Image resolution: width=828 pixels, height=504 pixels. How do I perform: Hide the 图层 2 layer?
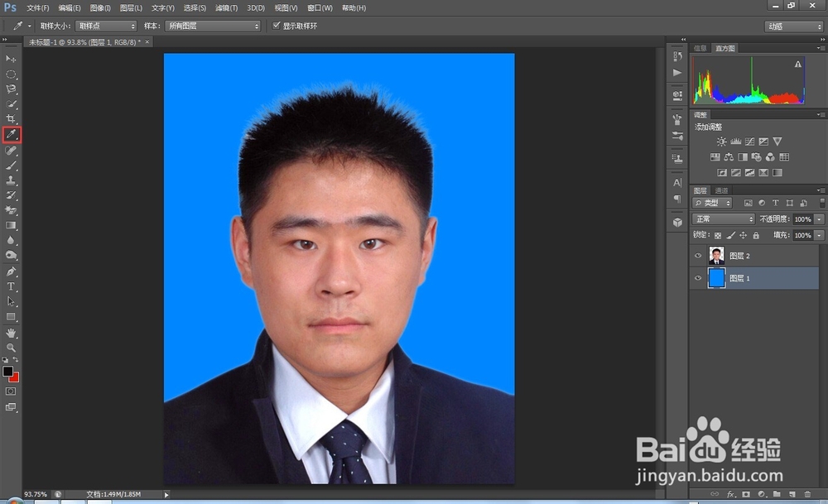[698, 255]
